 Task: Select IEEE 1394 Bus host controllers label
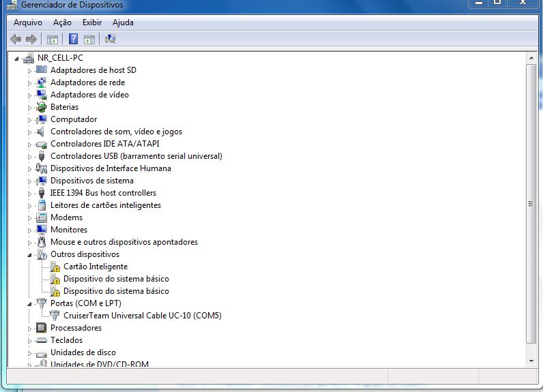(x=103, y=193)
